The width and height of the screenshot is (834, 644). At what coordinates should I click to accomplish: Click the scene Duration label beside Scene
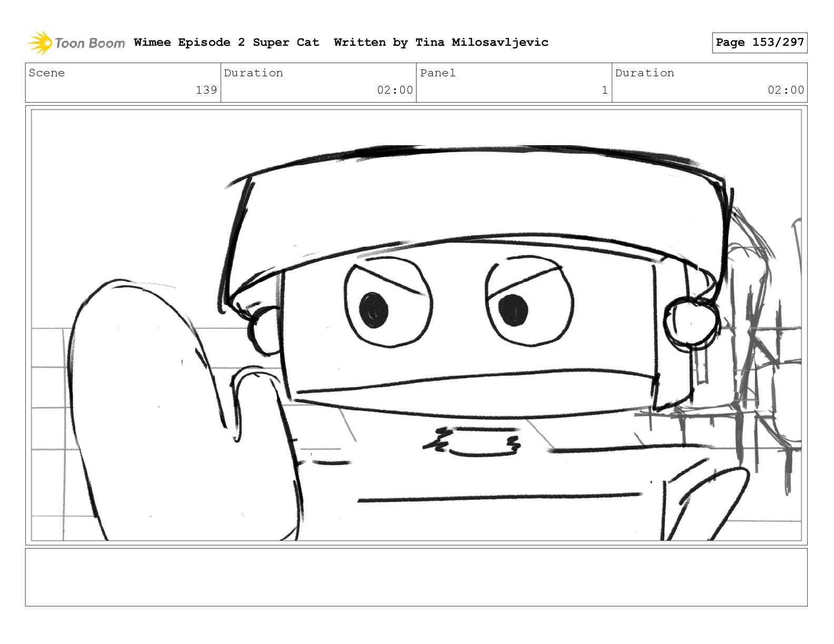253,73
